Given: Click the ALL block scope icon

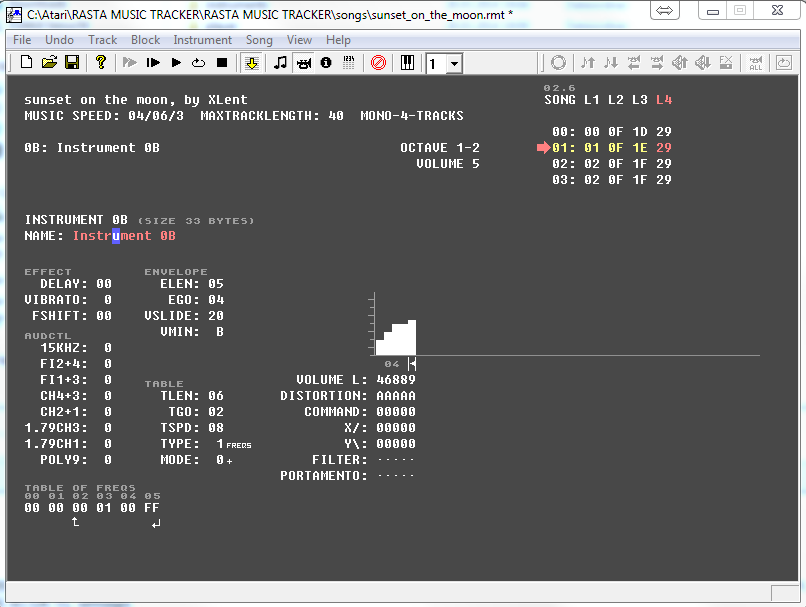Looking at the screenshot, I should click(755, 63).
